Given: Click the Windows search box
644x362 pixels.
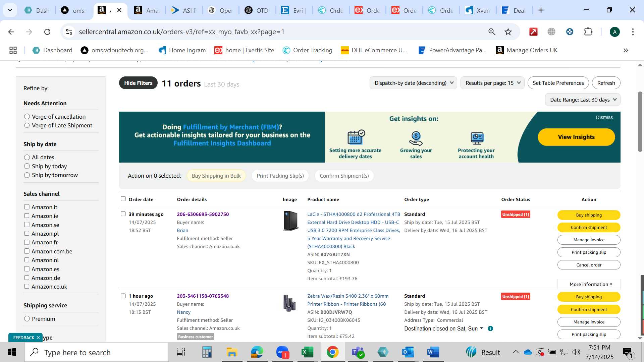Looking at the screenshot, I should tap(97, 352).
